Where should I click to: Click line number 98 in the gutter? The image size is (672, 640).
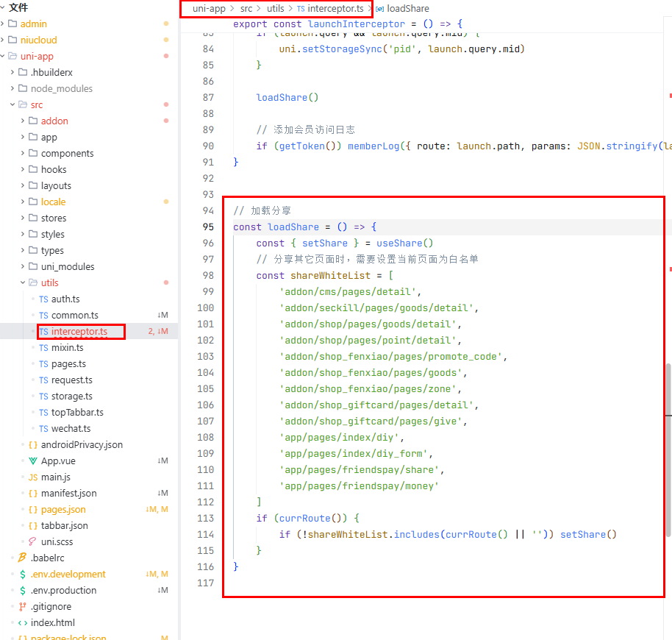206,276
